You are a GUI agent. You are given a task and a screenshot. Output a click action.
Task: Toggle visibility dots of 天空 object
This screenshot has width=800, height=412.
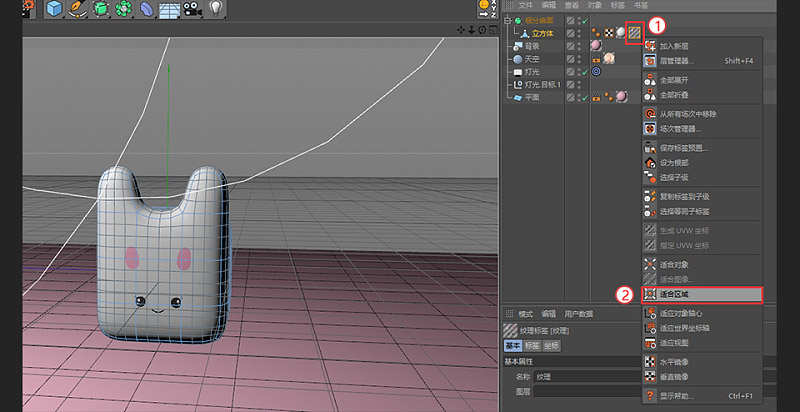(579, 59)
